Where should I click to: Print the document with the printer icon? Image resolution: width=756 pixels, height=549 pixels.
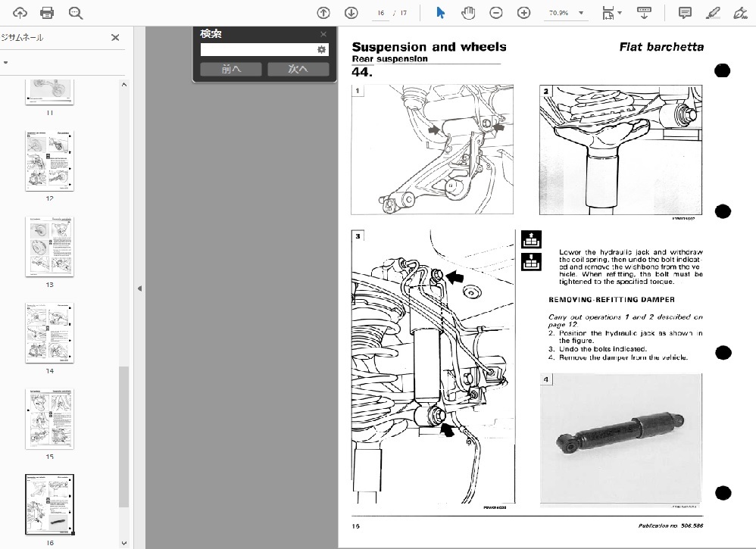[x=47, y=13]
